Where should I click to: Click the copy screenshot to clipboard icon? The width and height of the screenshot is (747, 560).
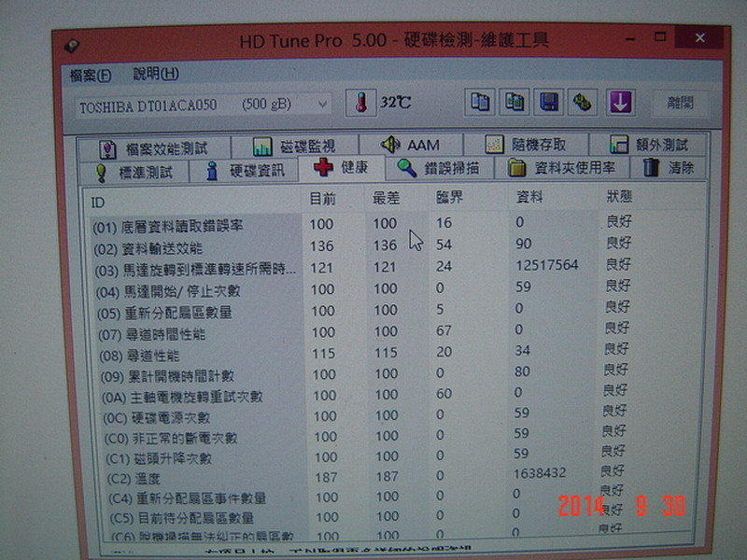tap(514, 102)
